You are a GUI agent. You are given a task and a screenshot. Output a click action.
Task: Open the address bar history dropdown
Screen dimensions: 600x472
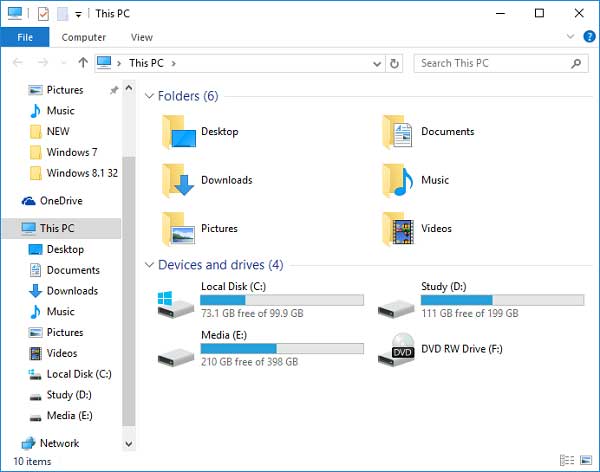(x=377, y=64)
